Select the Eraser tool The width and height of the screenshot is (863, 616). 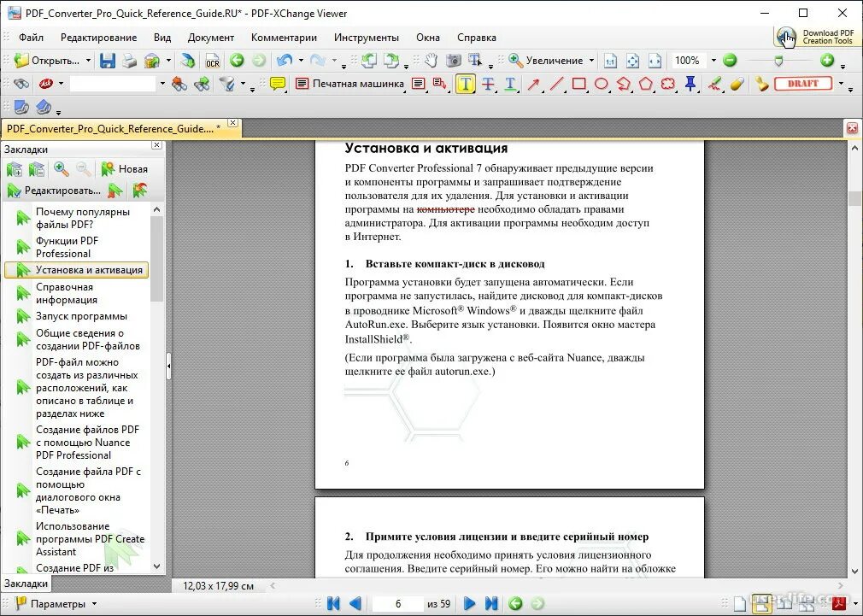[x=737, y=85]
